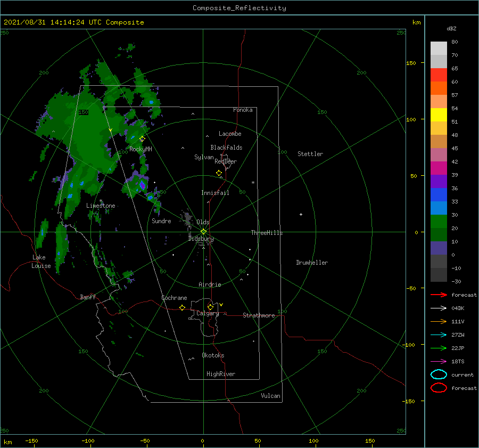
Task: Click the magenta storm core west of Innisfail
Action: tap(142, 185)
